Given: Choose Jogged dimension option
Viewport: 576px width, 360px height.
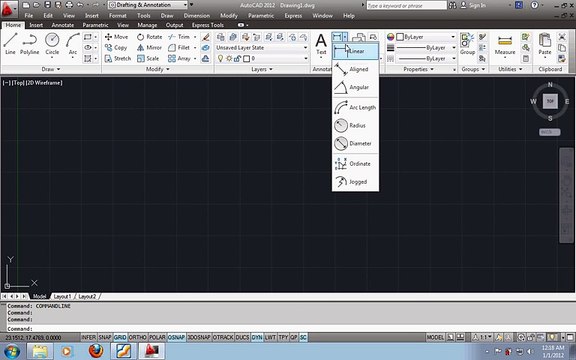Looking at the screenshot, I should coord(355,181).
